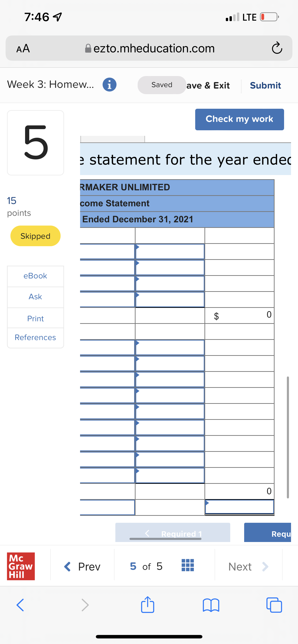
Task: Tap the yellow Skipped status badge
Action: click(x=35, y=236)
